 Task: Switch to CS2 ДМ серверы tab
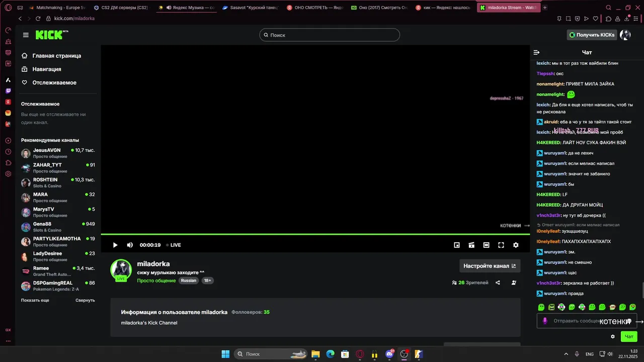pos(121,8)
